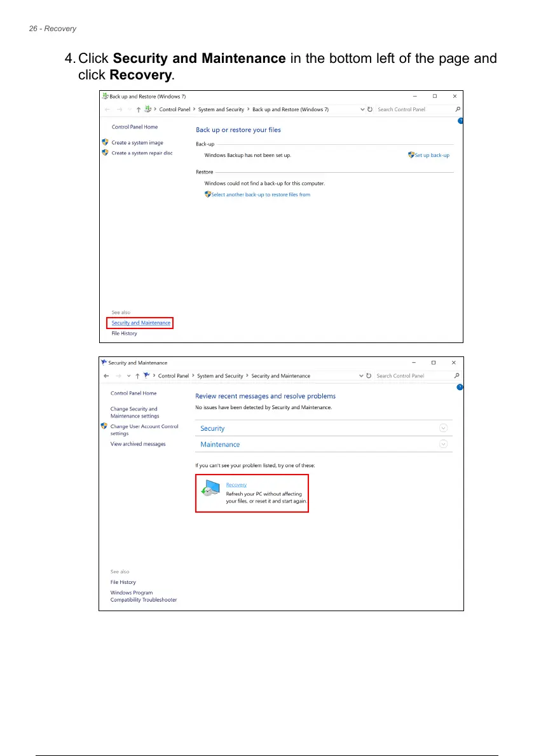Expand the Maintenance section chevron
This screenshot has height=756, width=534.
point(443,444)
